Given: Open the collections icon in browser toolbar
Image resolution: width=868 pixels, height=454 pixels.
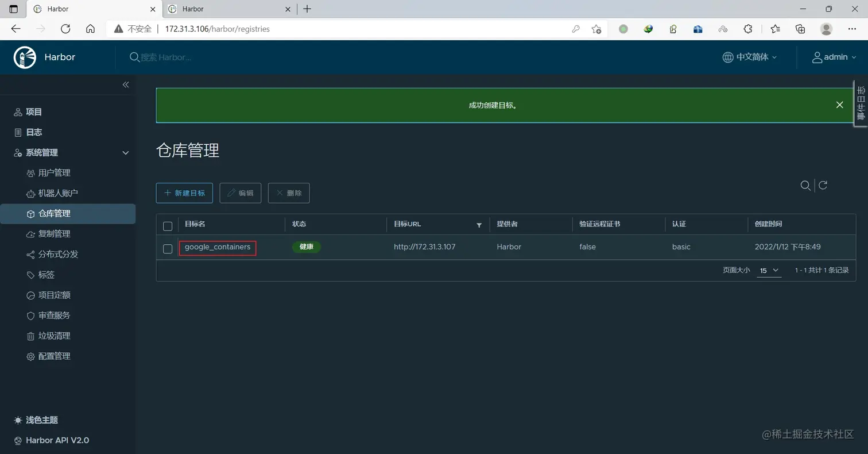Looking at the screenshot, I should 800,29.
